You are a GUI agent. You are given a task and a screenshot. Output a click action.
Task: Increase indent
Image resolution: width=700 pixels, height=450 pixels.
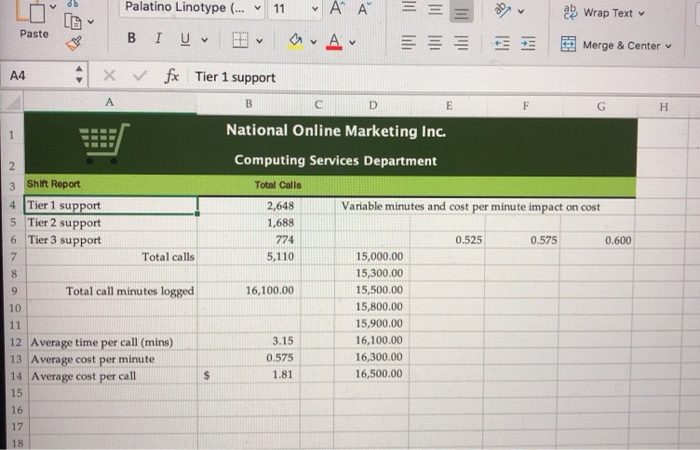528,44
